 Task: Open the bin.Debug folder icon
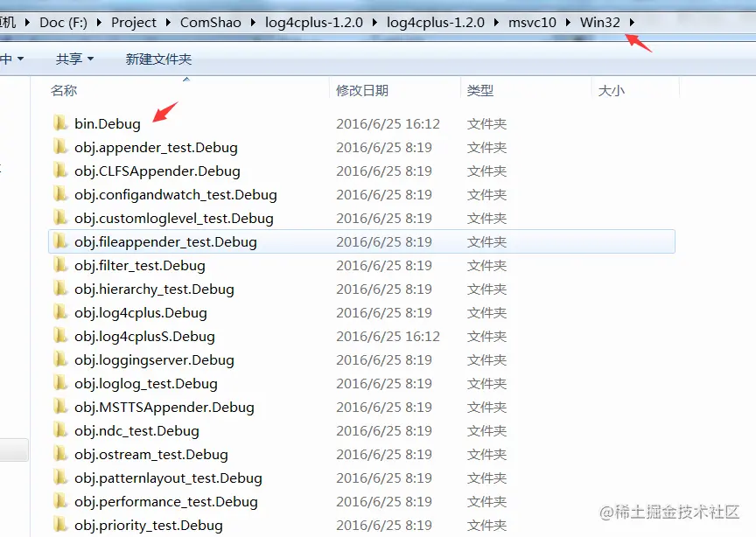[59, 123]
